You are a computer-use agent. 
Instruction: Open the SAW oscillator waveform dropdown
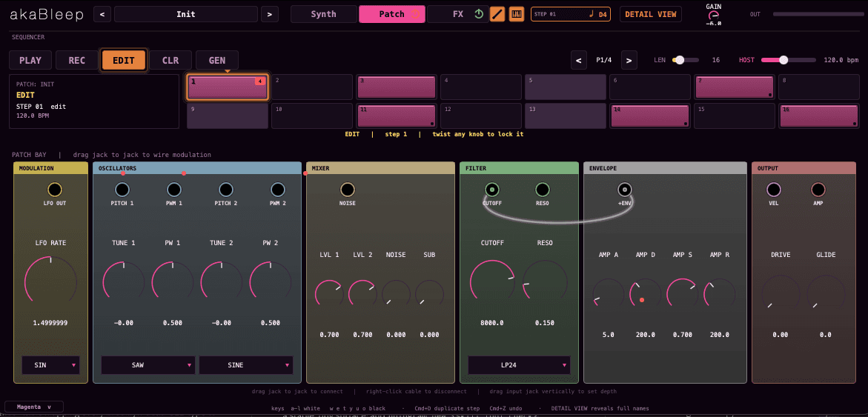(148, 365)
